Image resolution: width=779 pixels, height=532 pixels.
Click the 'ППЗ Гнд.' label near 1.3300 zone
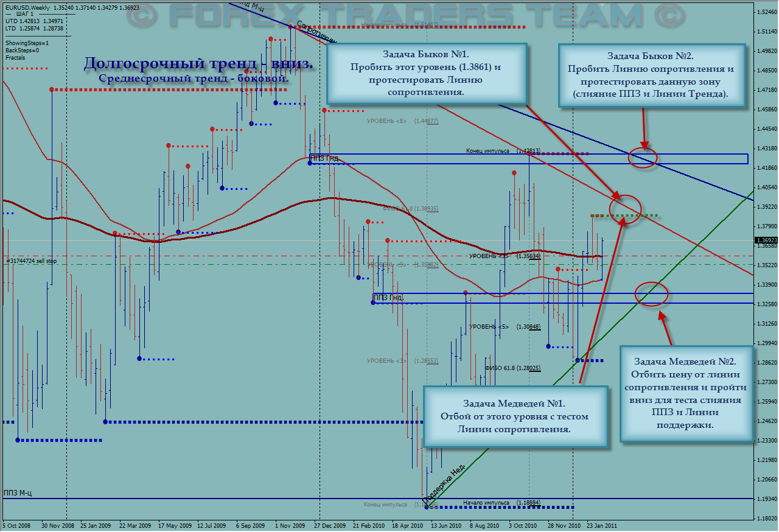pyautogui.click(x=388, y=297)
